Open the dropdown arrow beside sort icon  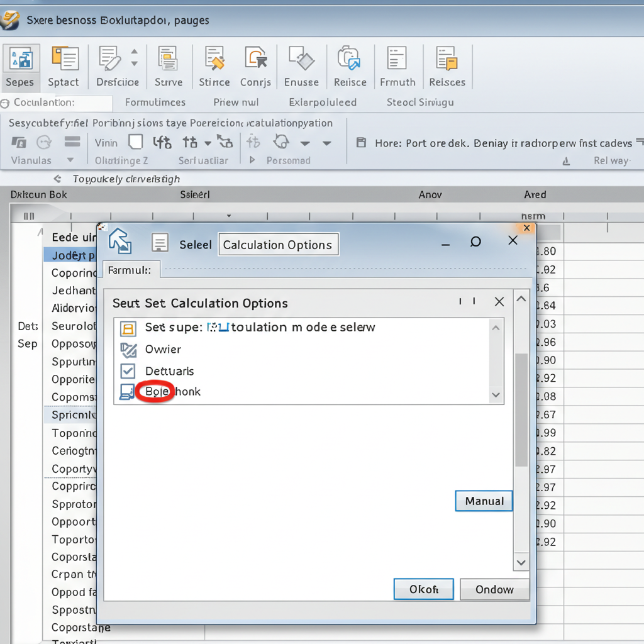click(x=208, y=143)
